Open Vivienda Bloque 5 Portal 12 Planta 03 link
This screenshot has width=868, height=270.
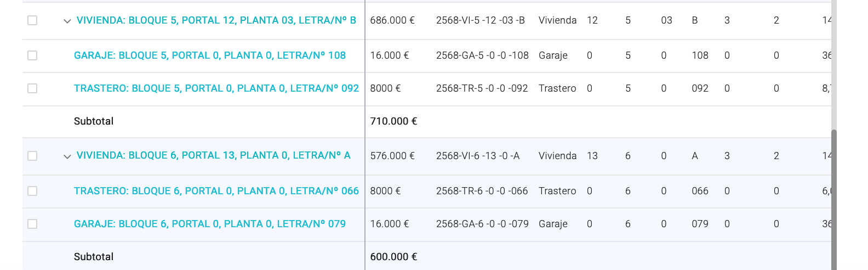[x=216, y=20]
